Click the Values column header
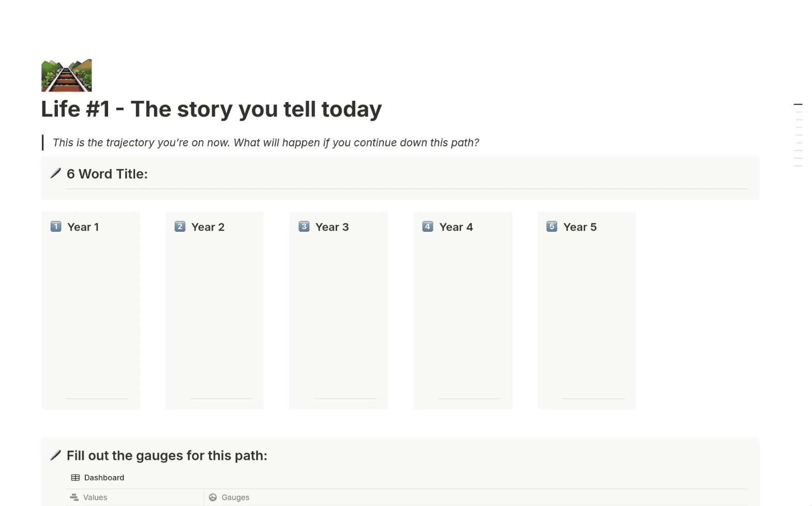Image resolution: width=812 pixels, height=506 pixels. pos(95,497)
